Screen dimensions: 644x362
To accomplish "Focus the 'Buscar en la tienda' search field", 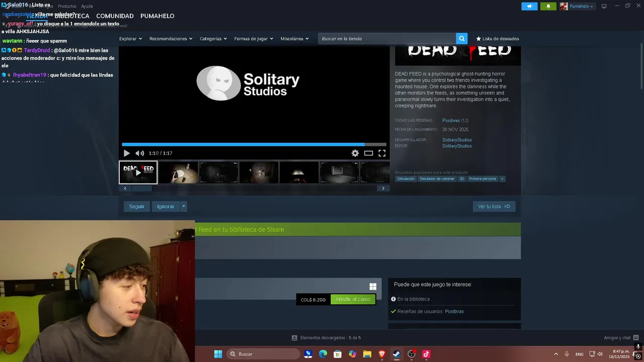I will point(387,39).
